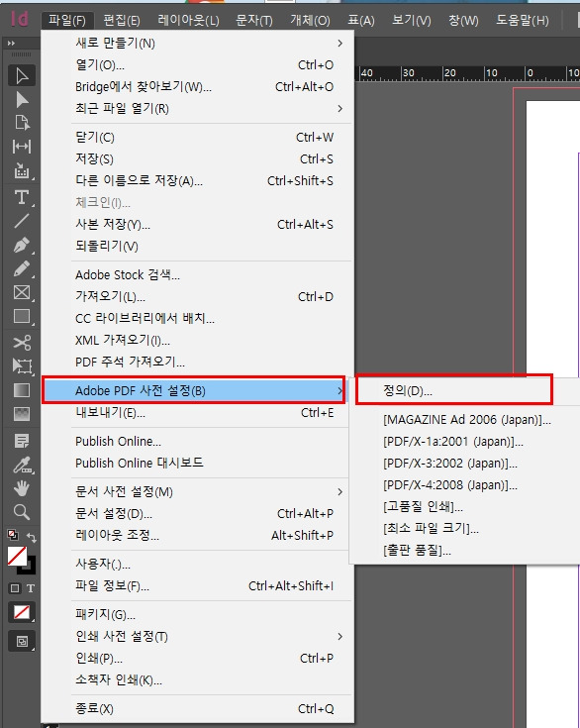Select the Content Collector tool
The height and width of the screenshot is (728, 580).
point(22,170)
